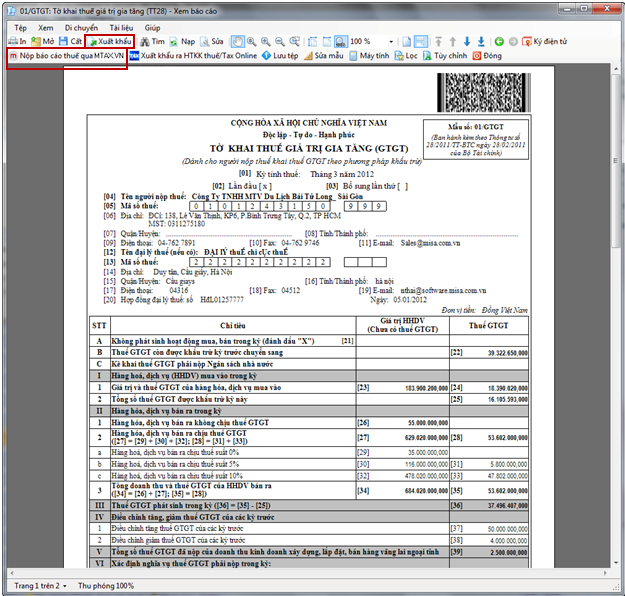Click the Ký điện tử button
The image size is (625, 596).
[544, 41]
